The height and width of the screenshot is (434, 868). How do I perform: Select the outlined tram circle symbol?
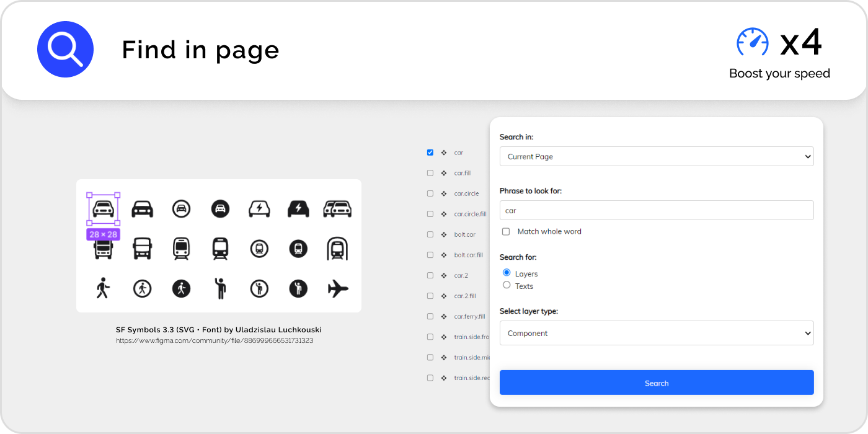[x=259, y=249]
